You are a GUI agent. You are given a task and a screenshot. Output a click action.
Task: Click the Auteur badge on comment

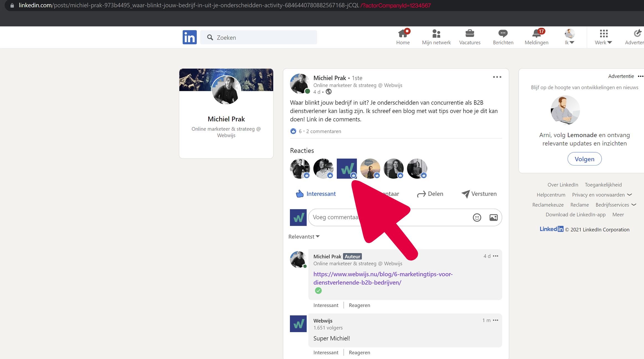[352, 256]
